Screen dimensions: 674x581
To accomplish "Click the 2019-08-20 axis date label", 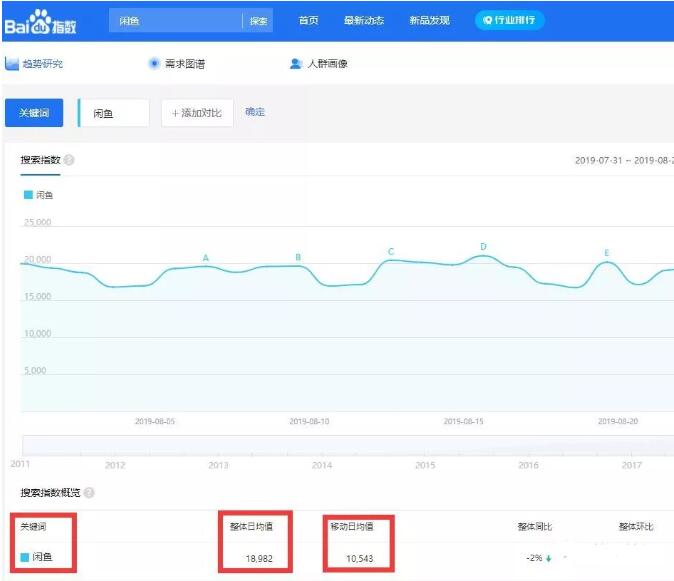I will point(618,421).
